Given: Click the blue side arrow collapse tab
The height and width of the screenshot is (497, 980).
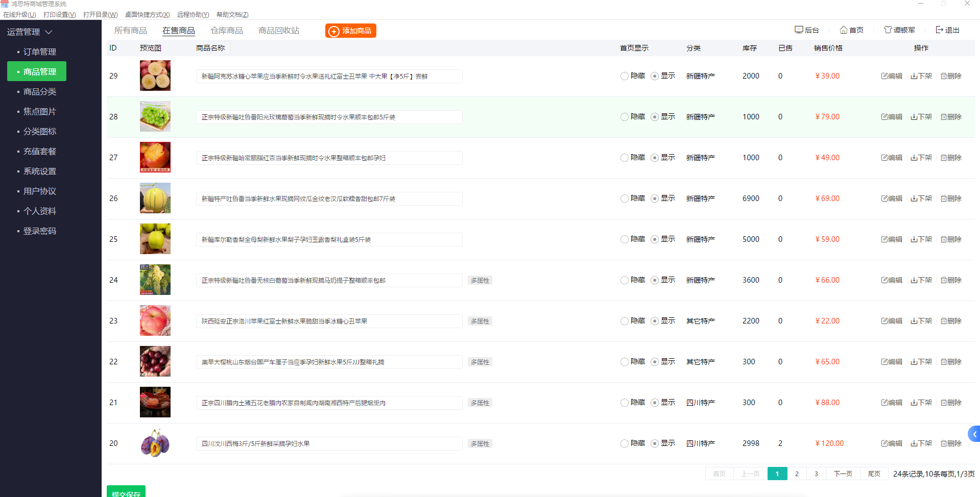Looking at the screenshot, I should [x=974, y=434].
